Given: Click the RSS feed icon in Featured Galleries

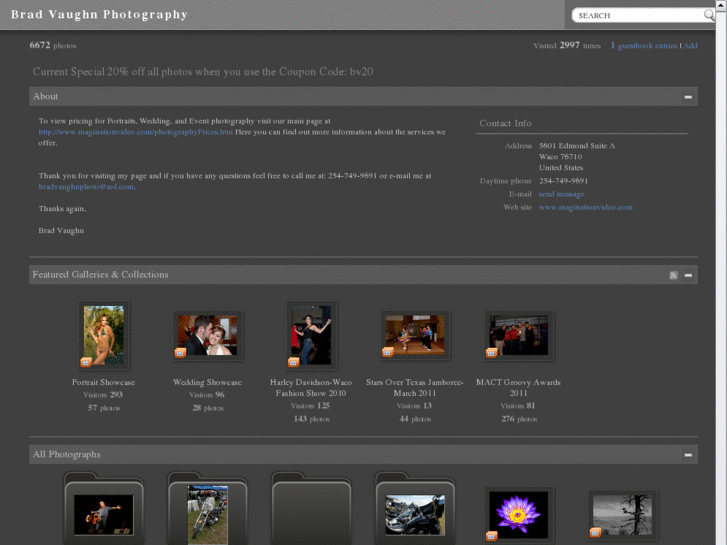Looking at the screenshot, I should (674, 275).
